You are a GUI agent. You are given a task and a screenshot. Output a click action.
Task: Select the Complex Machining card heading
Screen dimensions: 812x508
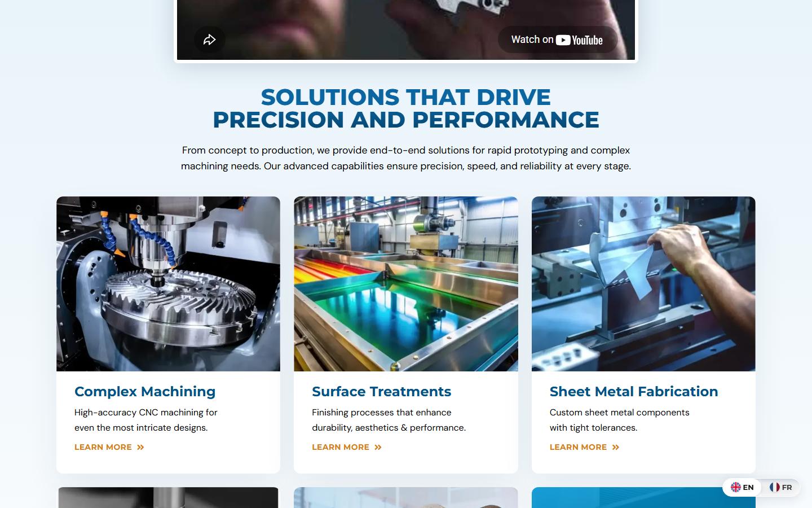[145, 391]
